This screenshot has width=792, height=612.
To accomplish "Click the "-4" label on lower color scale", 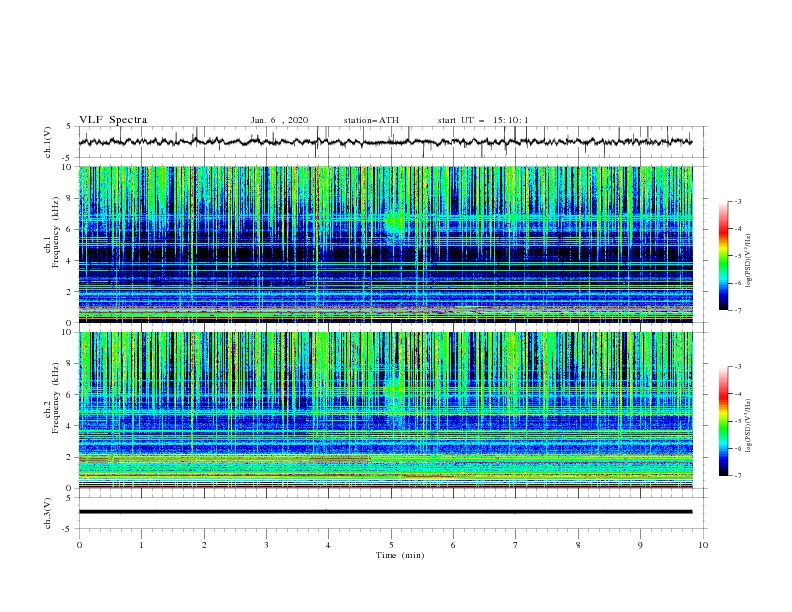I will (738, 394).
